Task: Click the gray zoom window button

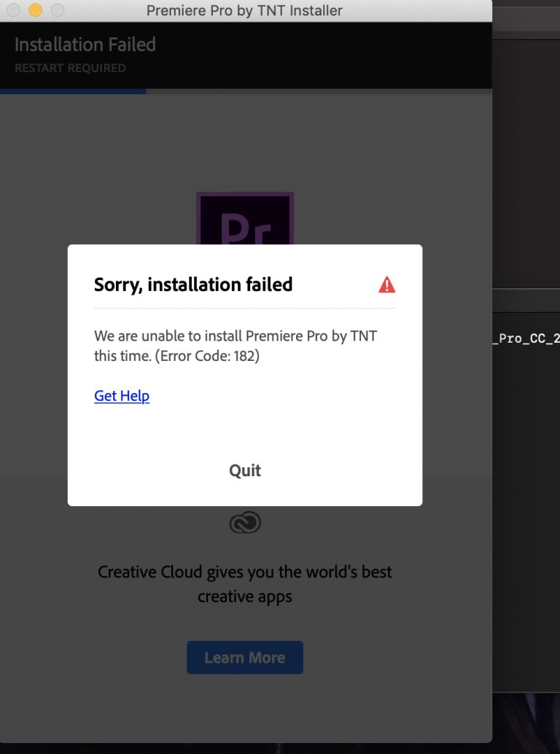Action: [x=58, y=10]
